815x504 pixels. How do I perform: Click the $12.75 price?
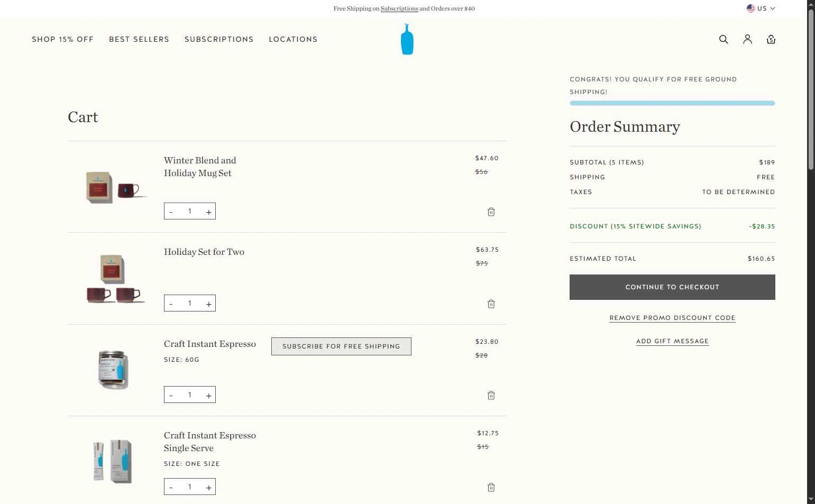coord(488,433)
